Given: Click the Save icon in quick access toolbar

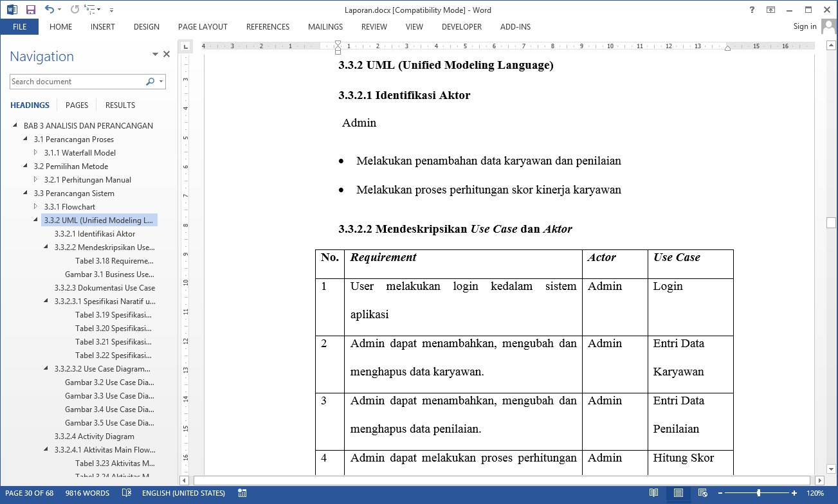Looking at the screenshot, I should click(30, 10).
